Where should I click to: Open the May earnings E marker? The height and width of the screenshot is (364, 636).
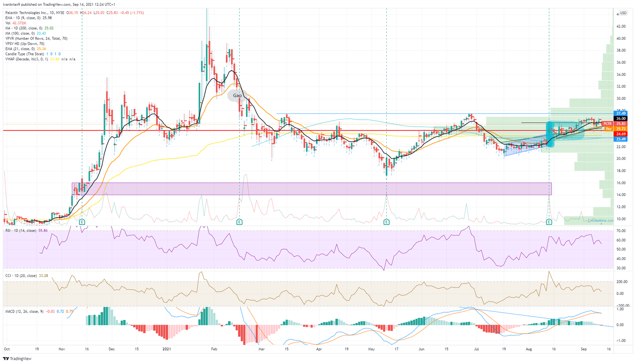click(386, 222)
